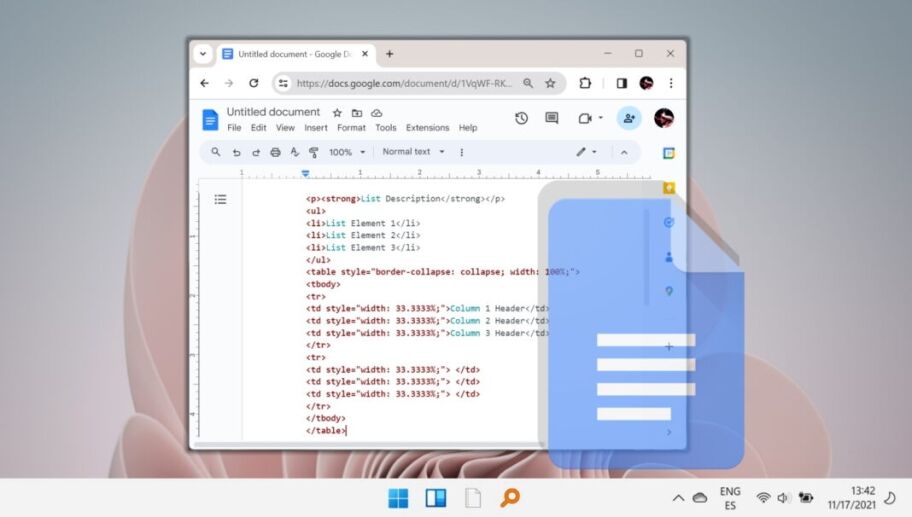Open the Help menu
912x517 pixels.
468,128
